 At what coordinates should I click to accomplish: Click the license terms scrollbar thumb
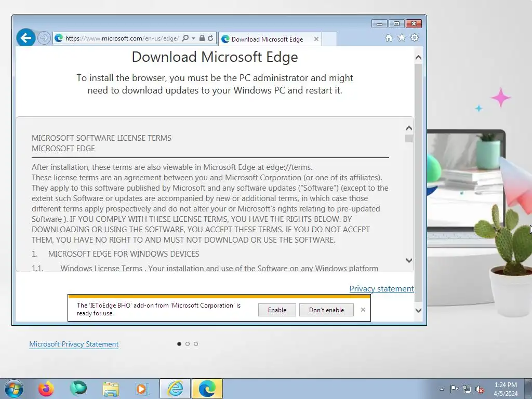(409, 138)
